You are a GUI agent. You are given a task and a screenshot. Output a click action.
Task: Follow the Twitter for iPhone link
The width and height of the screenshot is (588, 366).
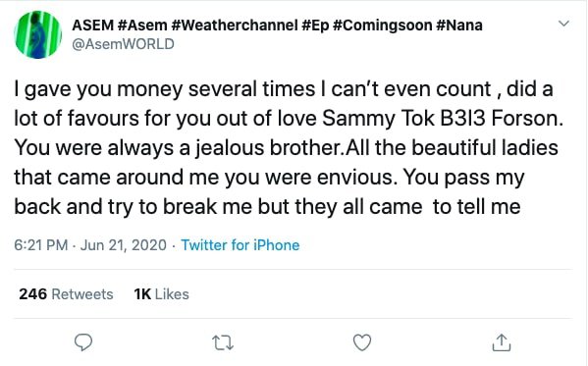pos(241,245)
